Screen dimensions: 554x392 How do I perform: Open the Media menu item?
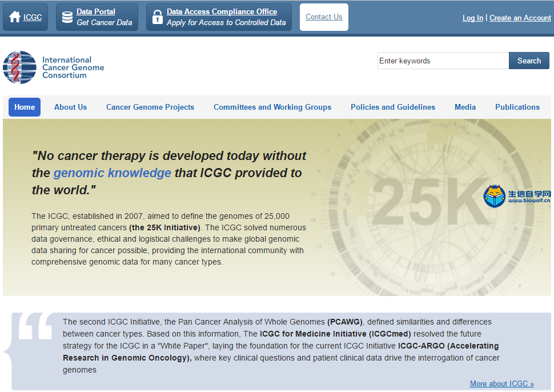pyautogui.click(x=465, y=107)
